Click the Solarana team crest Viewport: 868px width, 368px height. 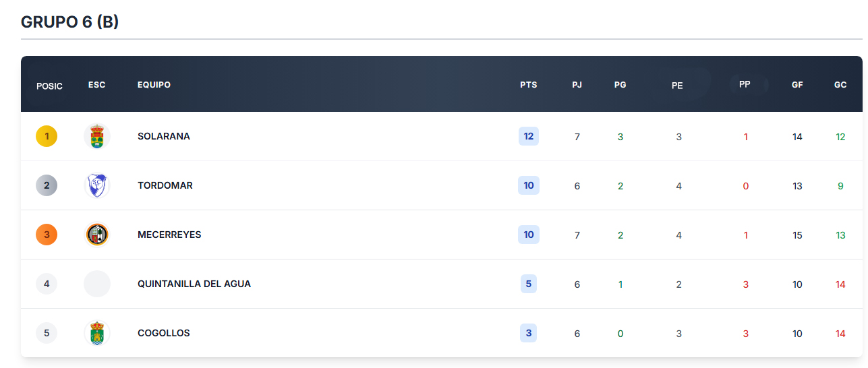[x=97, y=137]
